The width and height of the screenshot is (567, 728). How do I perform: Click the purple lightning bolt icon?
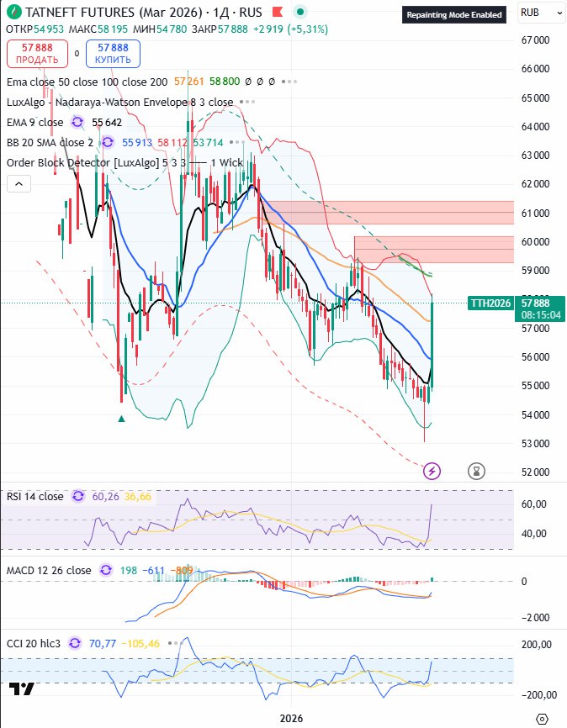coord(432,471)
